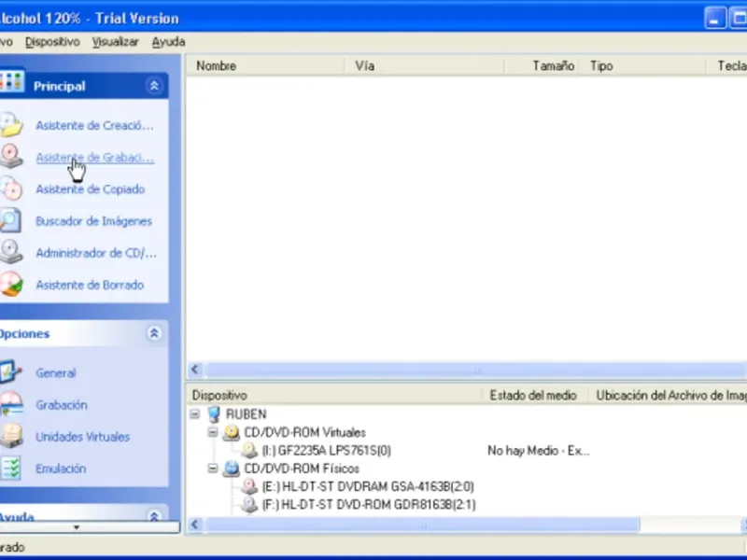Click the Asistente de Creación disc-folder icon
This screenshot has height=560, width=747.
pyautogui.click(x=10, y=125)
